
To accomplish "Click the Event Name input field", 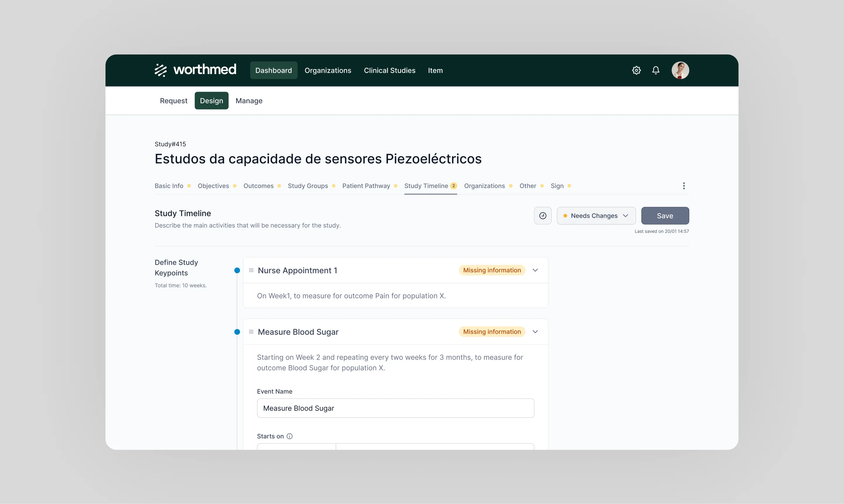I will pyautogui.click(x=396, y=408).
